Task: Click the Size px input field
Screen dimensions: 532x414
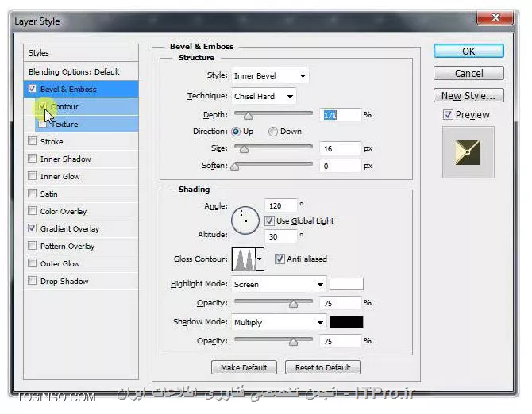Action: click(340, 149)
